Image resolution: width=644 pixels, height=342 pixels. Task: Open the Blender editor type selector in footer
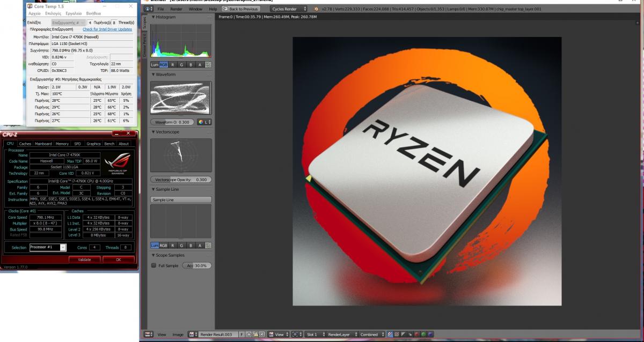tap(149, 334)
